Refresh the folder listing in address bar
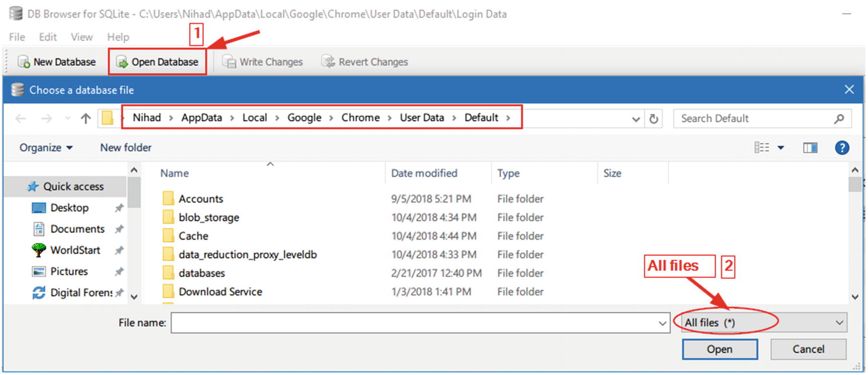The height and width of the screenshot is (375, 868). coord(654,119)
